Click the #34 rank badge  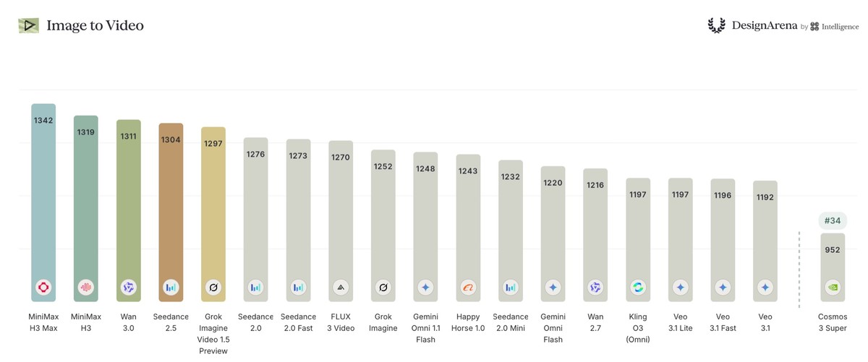(x=833, y=221)
